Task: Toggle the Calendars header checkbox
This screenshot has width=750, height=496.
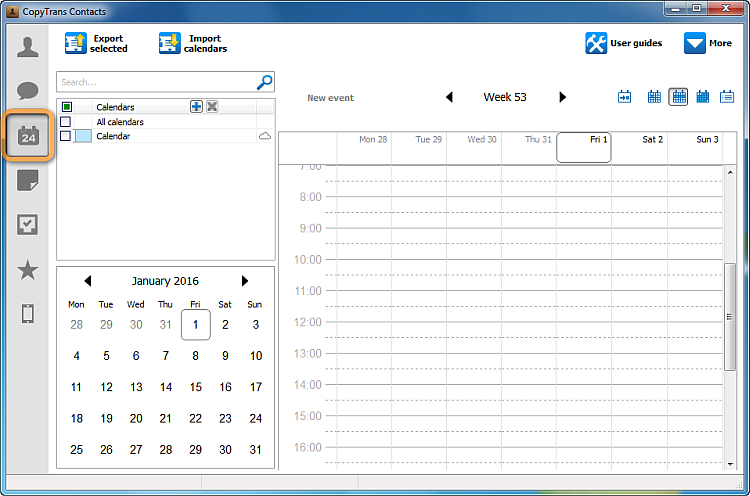Action: (x=67, y=107)
